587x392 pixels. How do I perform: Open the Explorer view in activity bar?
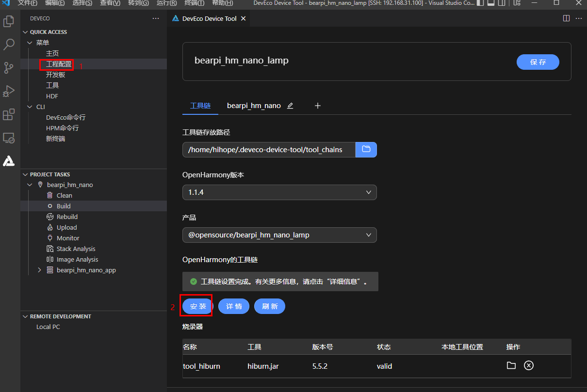coord(9,21)
